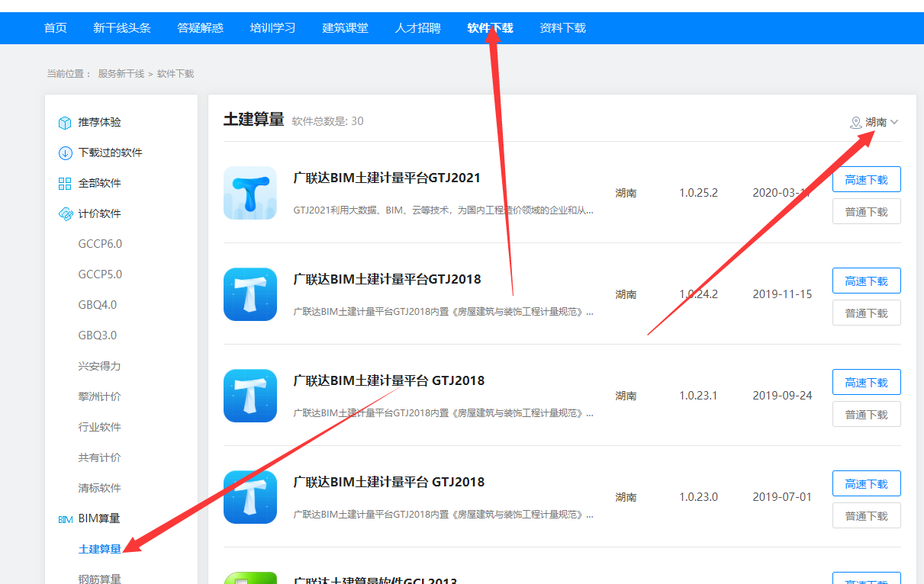The image size is (924, 584).
Task: Click 普通下载 for GTJ2021
Action: 867,211
